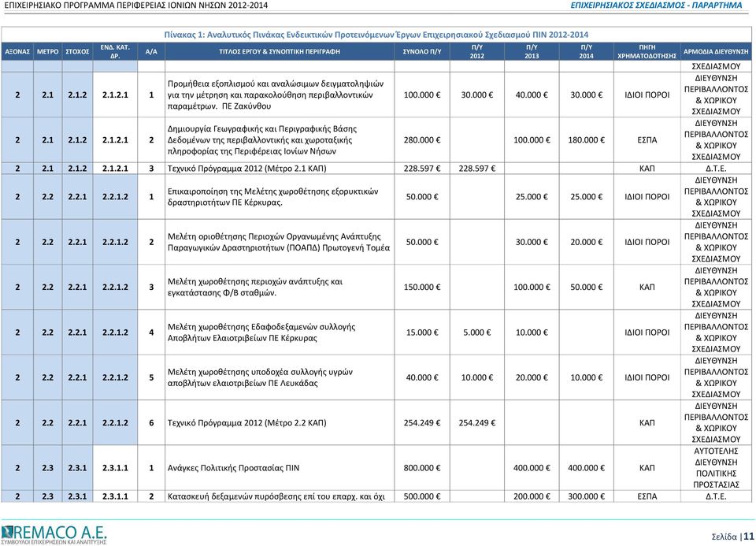Click the ΕΝΔ. ΚΑΤ. ΔΡ. column header
The height and width of the screenshot is (546, 756).
(x=115, y=52)
